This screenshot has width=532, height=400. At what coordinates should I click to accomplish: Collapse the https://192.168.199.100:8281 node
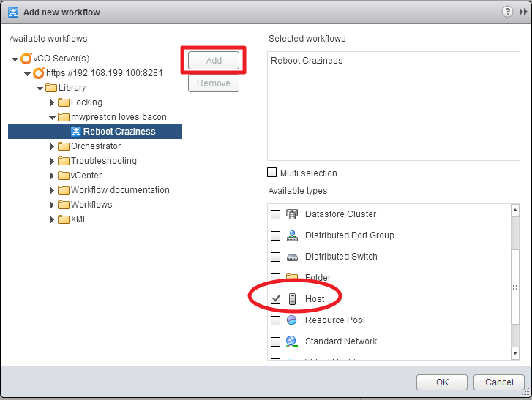[28, 74]
